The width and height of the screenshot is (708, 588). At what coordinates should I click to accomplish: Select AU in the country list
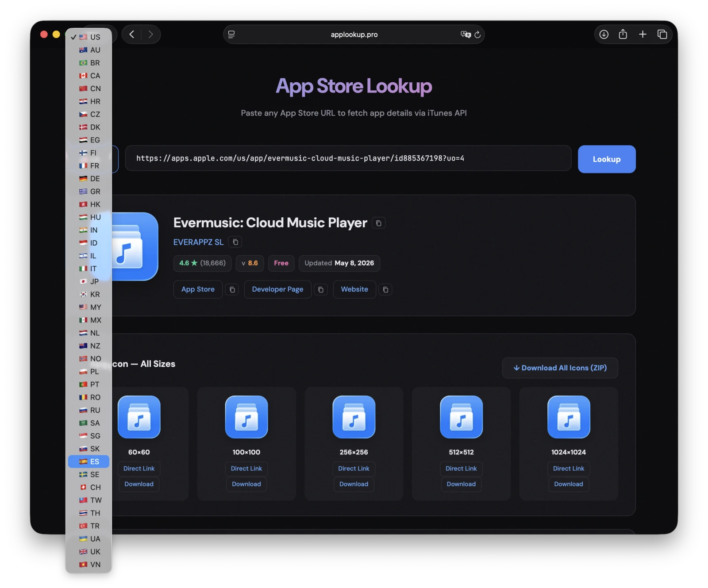[x=89, y=50]
